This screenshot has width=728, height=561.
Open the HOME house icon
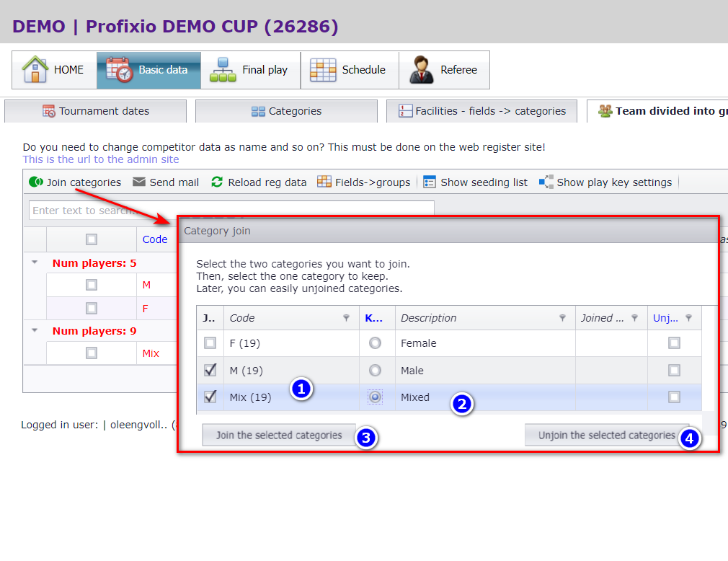pos(35,69)
